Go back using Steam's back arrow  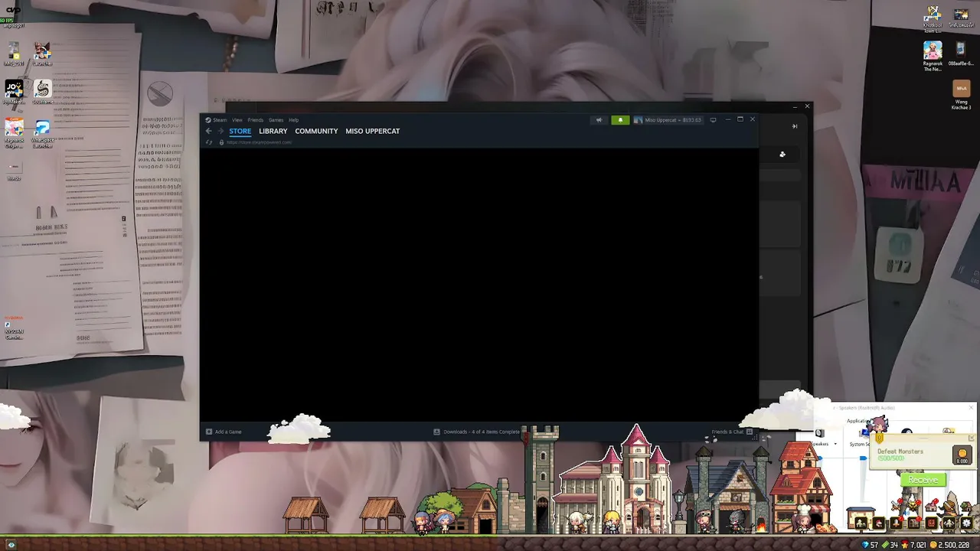208,131
